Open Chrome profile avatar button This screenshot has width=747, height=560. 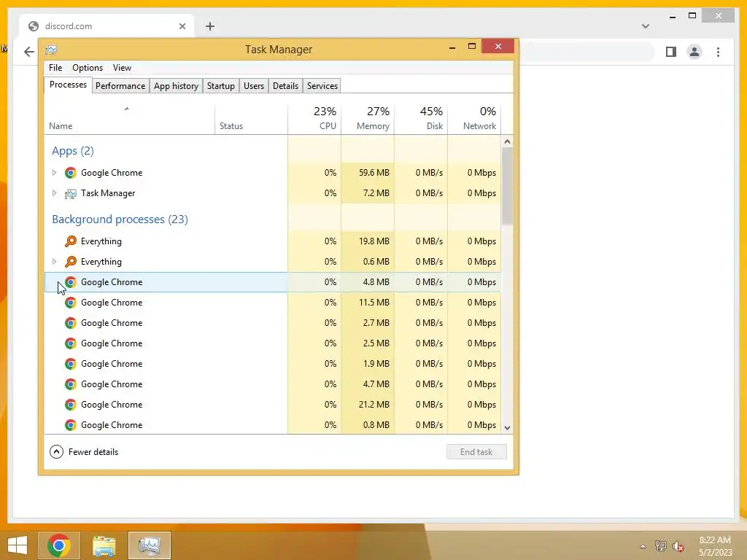tap(694, 52)
